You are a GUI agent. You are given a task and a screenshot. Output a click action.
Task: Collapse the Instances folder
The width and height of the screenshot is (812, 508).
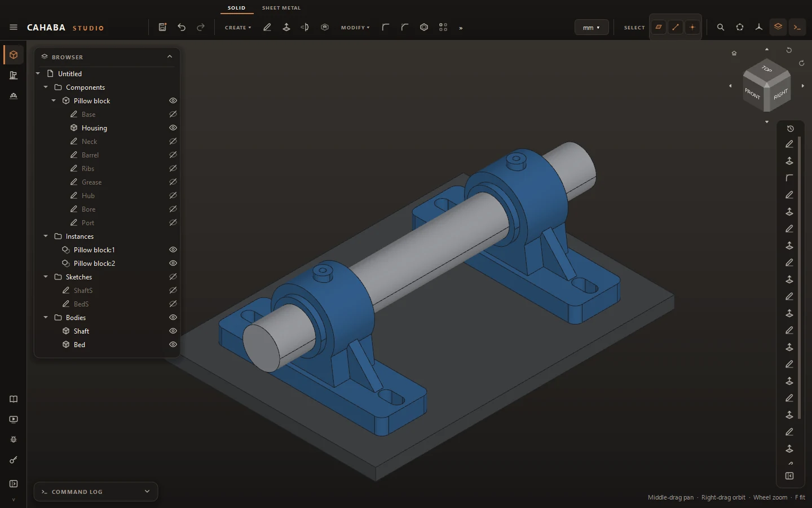46,236
